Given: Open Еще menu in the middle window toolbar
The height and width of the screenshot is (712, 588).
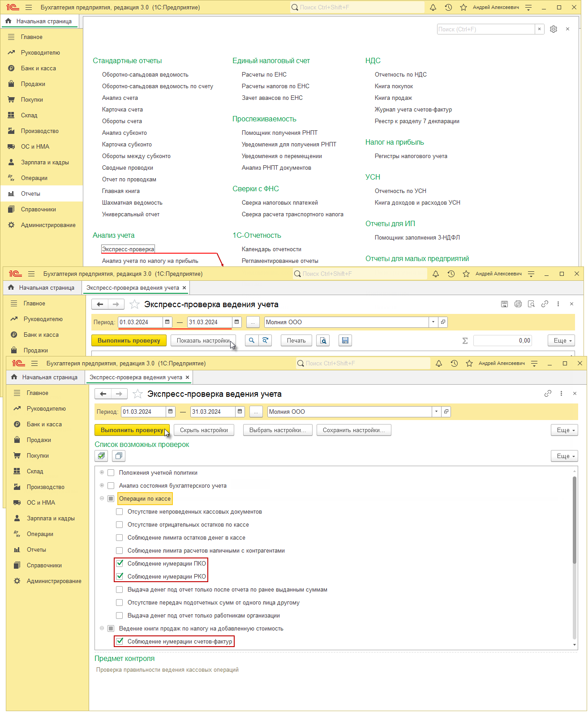Looking at the screenshot, I should [561, 340].
